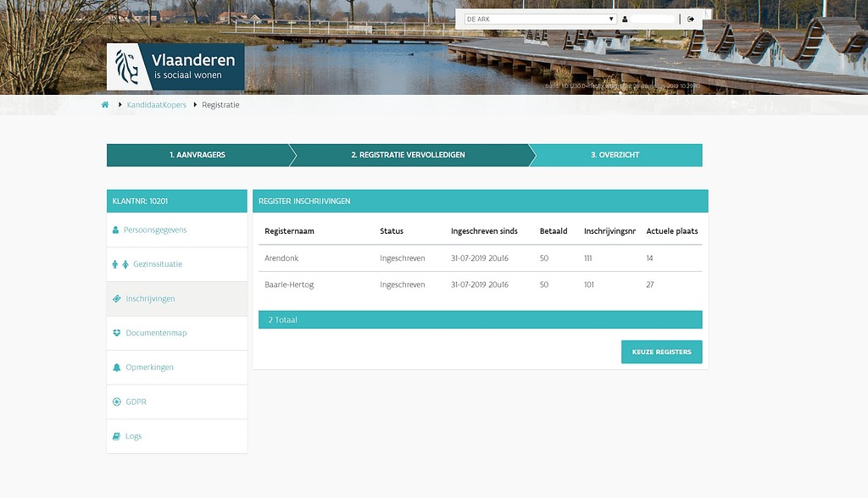Click the dropbox icon beside Documentenmap

tap(116, 333)
